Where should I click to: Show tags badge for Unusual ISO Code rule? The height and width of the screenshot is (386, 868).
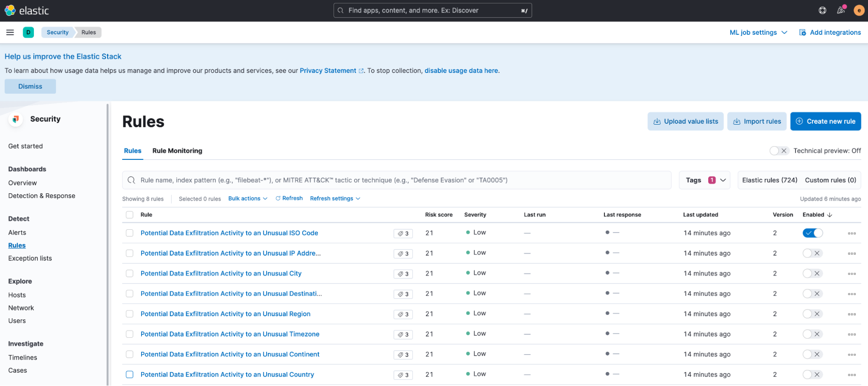403,234
